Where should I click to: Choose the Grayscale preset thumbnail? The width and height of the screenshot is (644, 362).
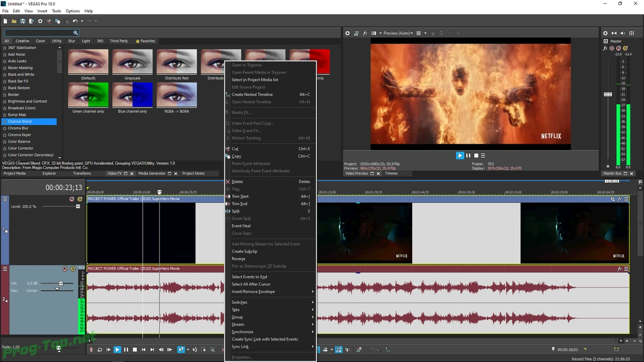(x=133, y=62)
